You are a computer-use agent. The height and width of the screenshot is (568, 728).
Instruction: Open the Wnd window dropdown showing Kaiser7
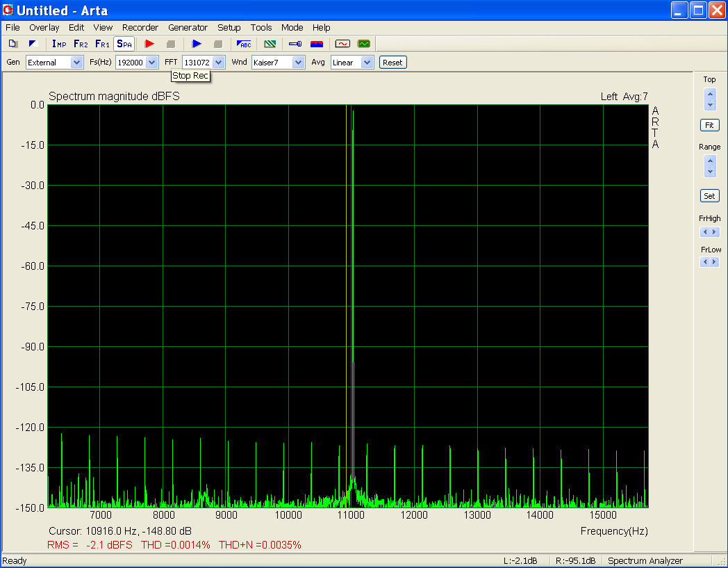(278, 63)
